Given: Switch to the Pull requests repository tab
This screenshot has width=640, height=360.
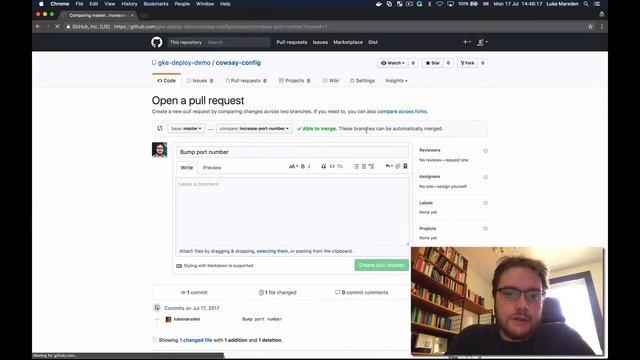Looking at the screenshot, I should 246,81.
